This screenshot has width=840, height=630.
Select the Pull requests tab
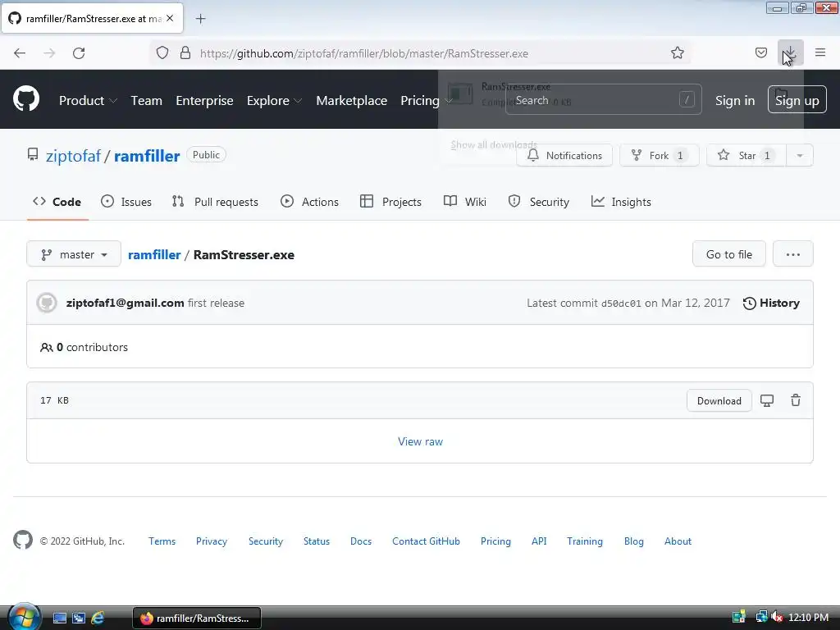pyautogui.click(x=216, y=202)
